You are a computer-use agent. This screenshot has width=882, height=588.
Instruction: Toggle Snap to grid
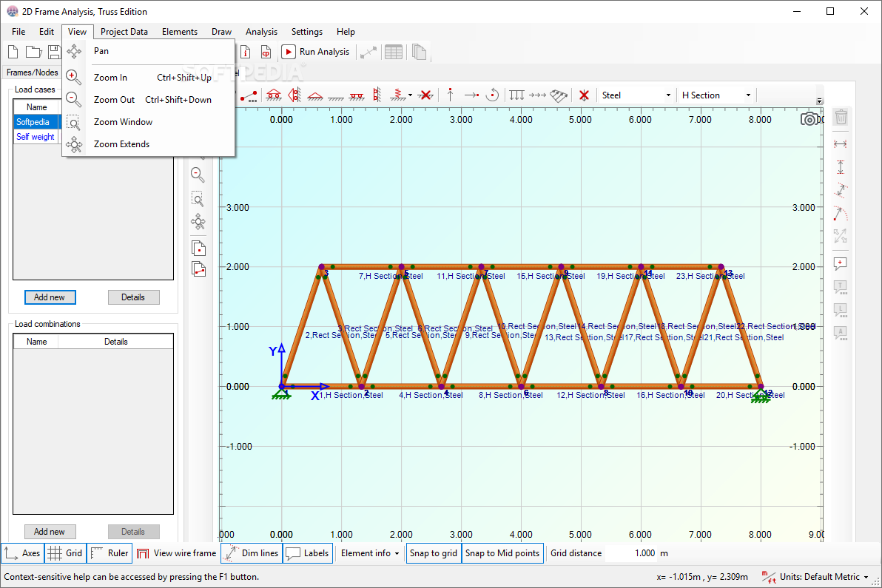434,553
